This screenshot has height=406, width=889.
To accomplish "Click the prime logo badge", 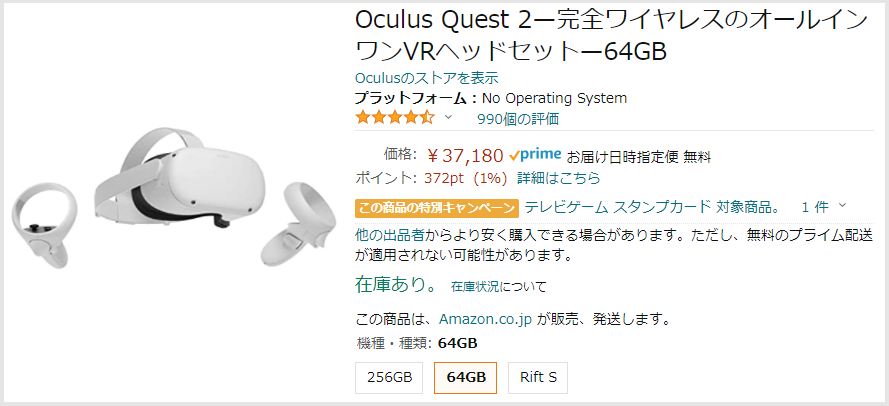I will coord(535,155).
